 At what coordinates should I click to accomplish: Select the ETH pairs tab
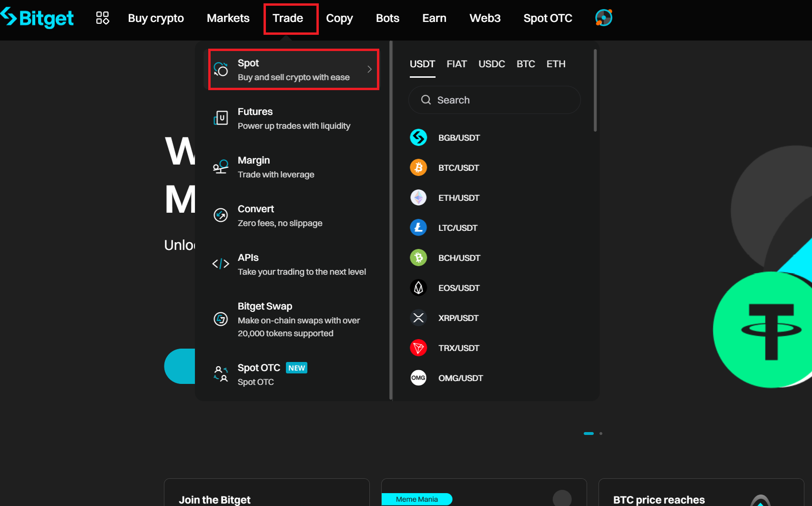[556, 64]
